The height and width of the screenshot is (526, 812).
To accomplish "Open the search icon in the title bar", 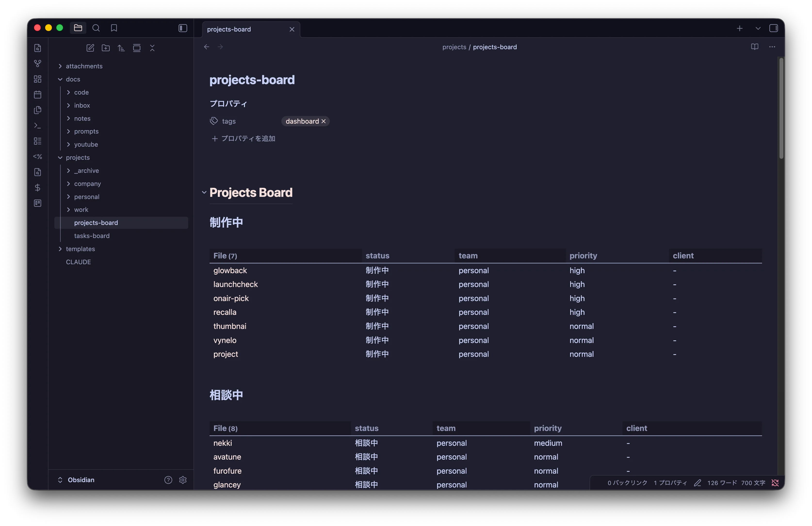I will 96,28.
